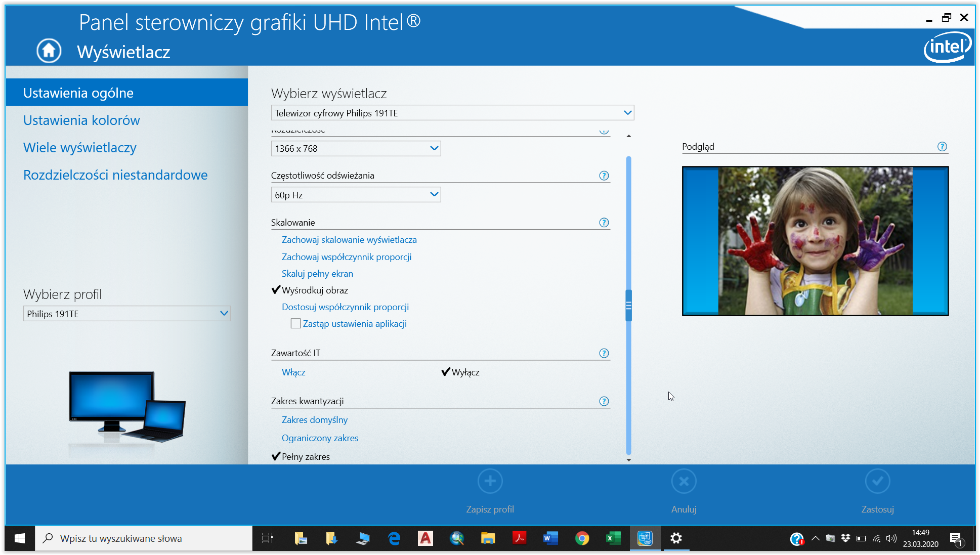980x555 pixels.
Task: Click the Wyświetlacz page heading
Action: click(123, 52)
